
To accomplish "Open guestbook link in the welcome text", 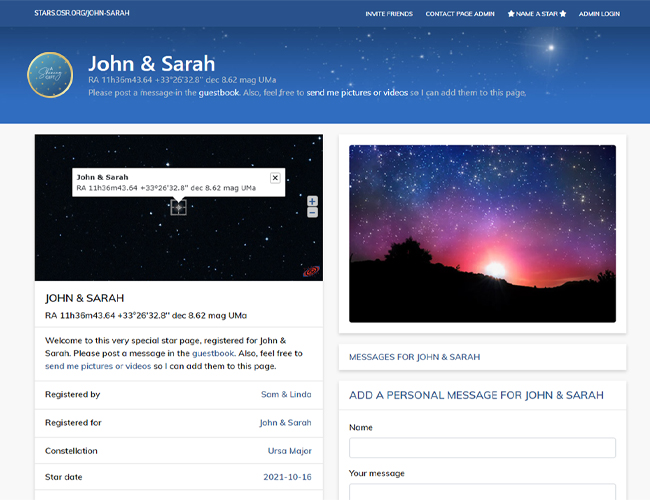I will click(213, 353).
